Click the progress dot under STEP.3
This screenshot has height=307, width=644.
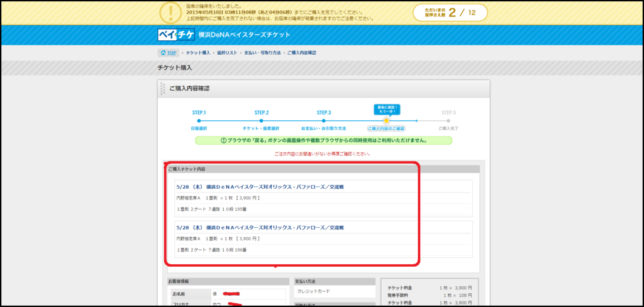click(324, 121)
